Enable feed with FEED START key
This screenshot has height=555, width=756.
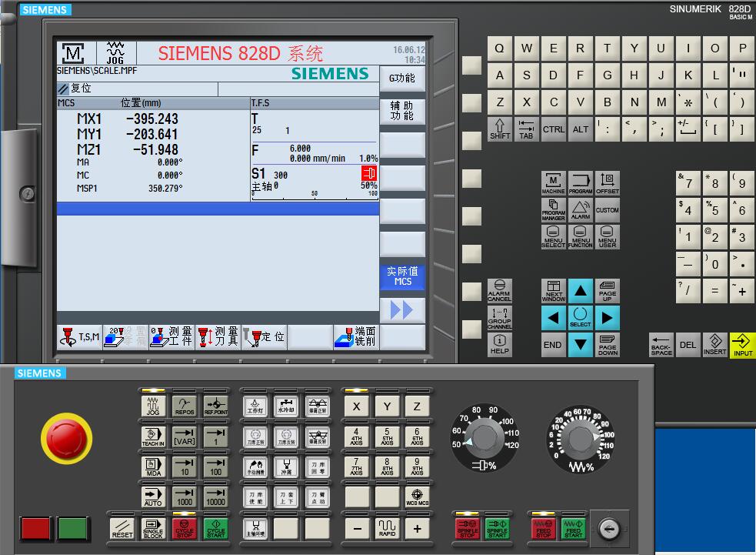pos(573,529)
